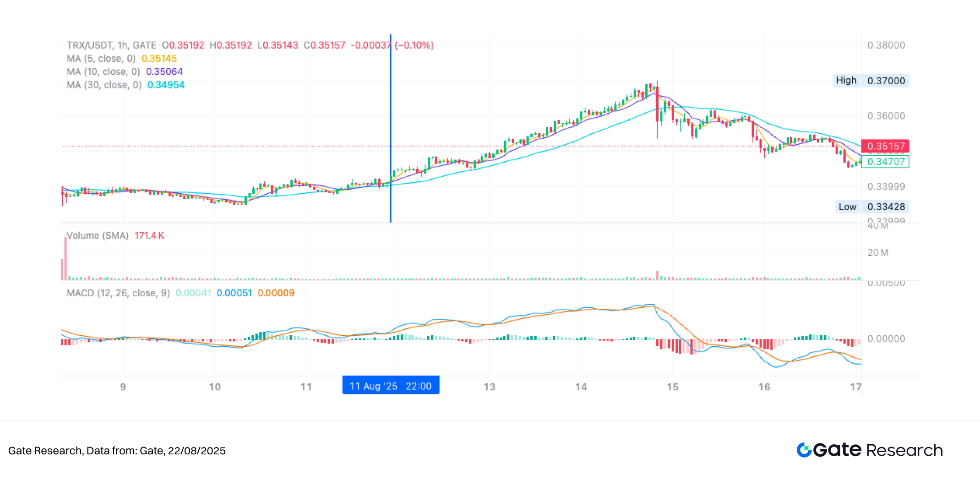980x480 pixels.
Task: Click the blue 11 Aug '25 22:00 time label
Action: pos(391,386)
